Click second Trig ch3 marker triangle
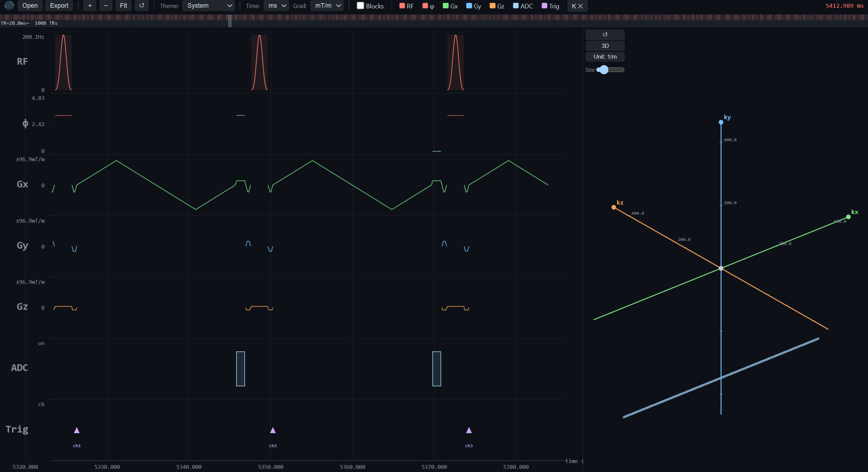 [273, 430]
